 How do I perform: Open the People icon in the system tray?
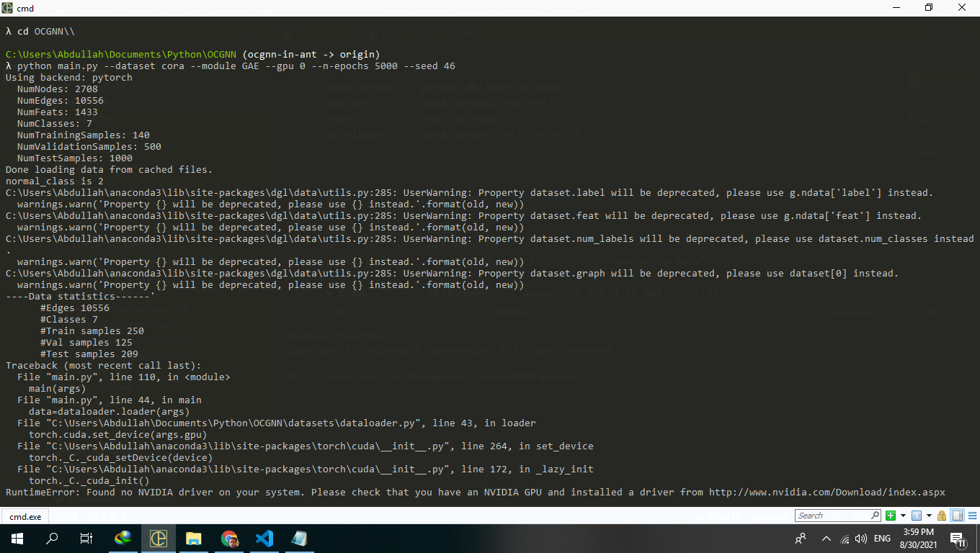click(x=801, y=538)
